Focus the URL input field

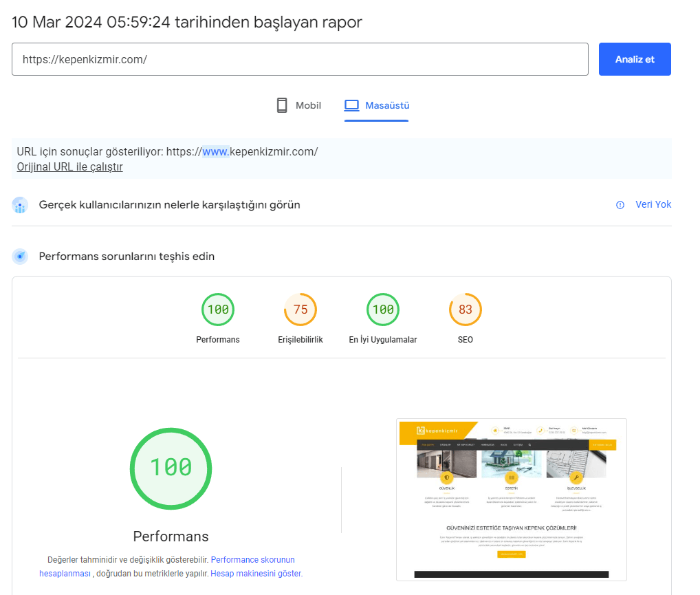pyautogui.click(x=300, y=59)
